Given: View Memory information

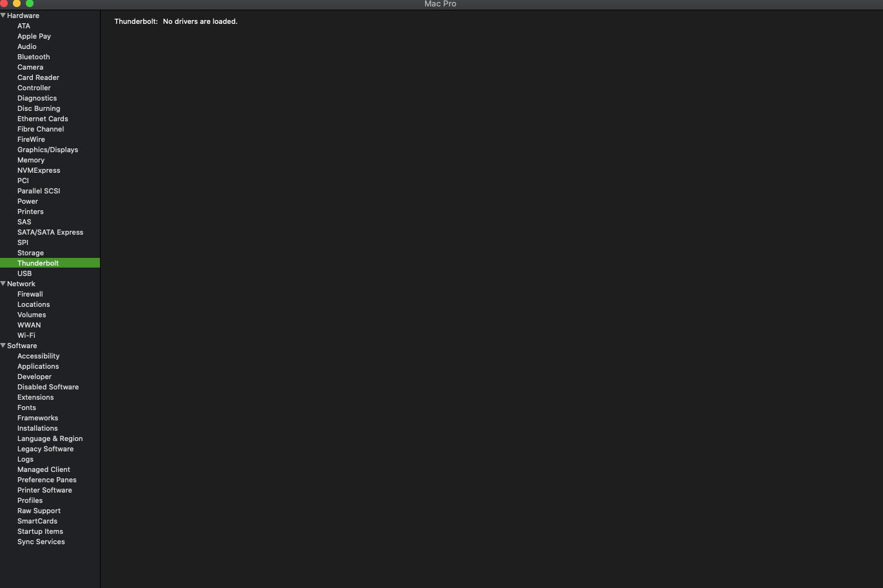Looking at the screenshot, I should (31, 160).
